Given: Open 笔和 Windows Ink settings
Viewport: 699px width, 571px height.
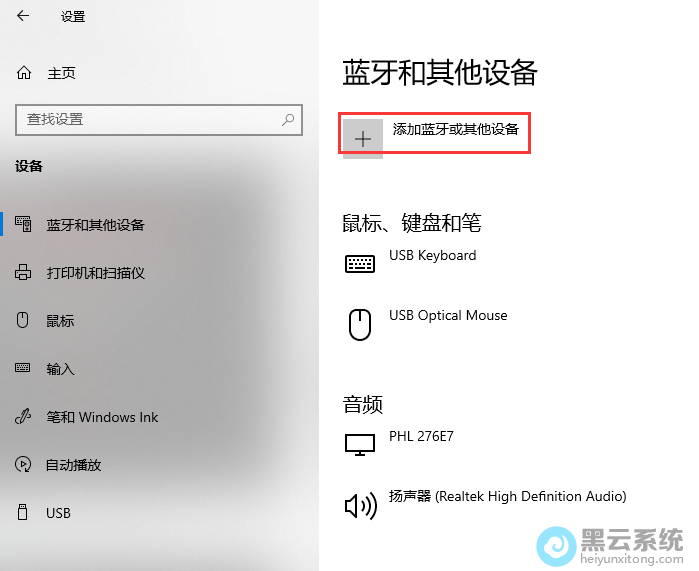Looking at the screenshot, I should 102,417.
